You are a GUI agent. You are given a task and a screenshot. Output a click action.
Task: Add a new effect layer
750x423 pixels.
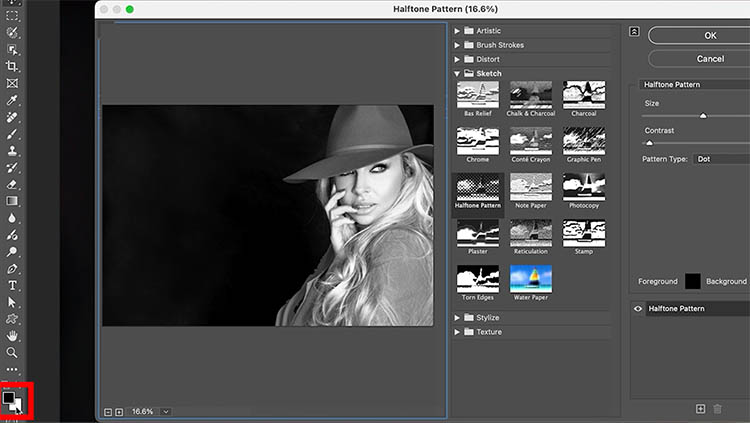coord(701,408)
